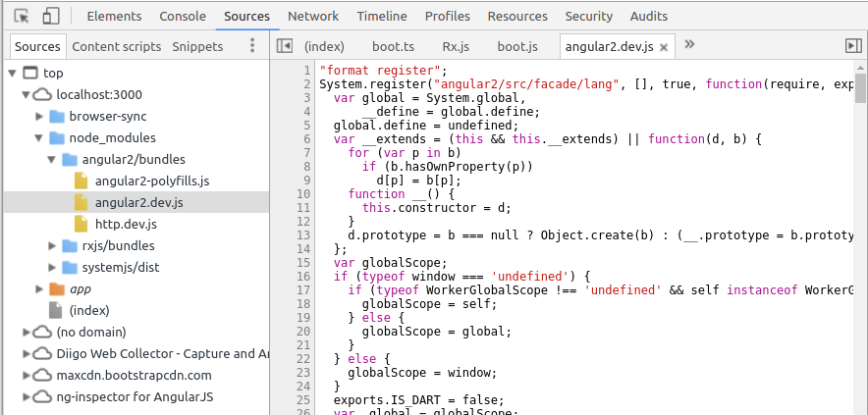The width and height of the screenshot is (868, 415).
Task: Click the (no domain) cloud icon
Action: pos(44,332)
